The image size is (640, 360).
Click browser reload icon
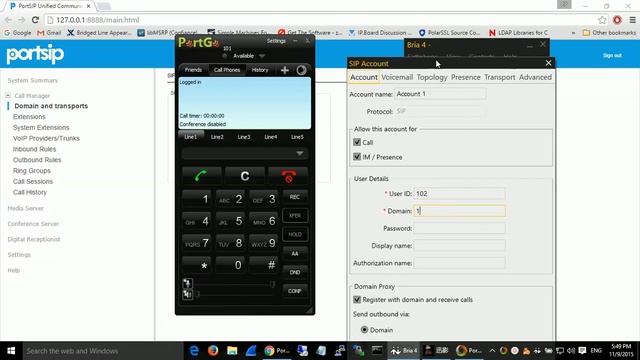pos(36,20)
